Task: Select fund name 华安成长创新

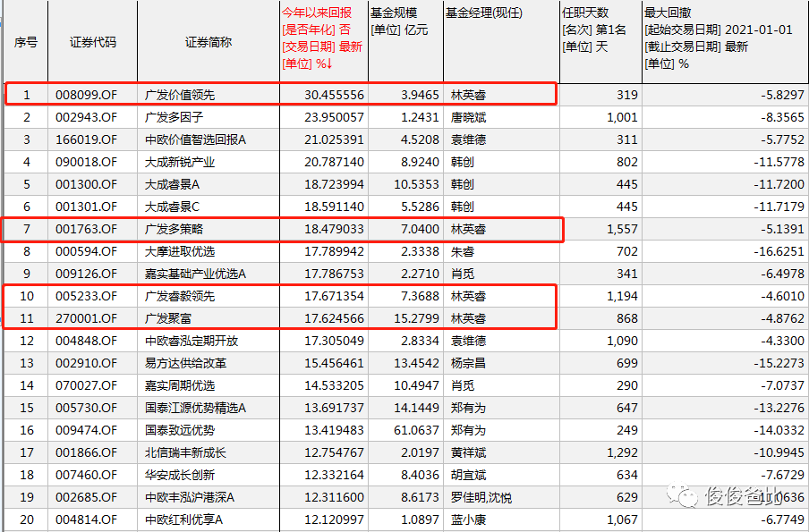Action: pyautogui.click(x=180, y=475)
